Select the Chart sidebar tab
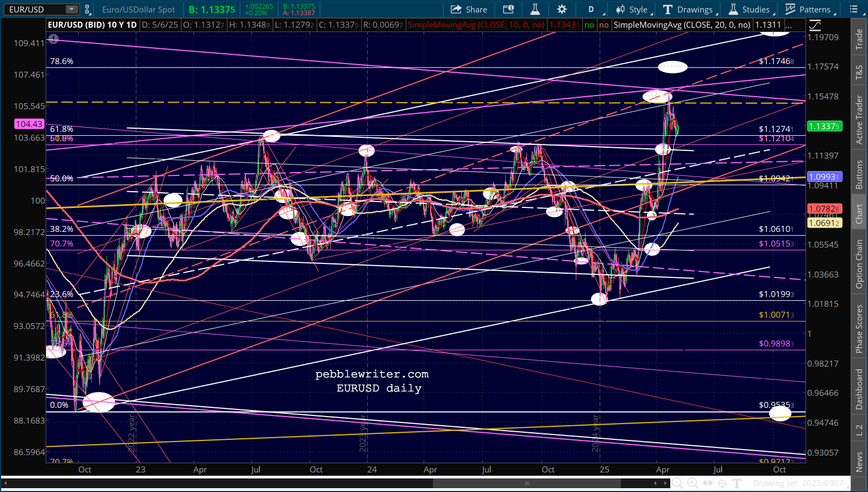This screenshot has height=492, width=868. 859,213
